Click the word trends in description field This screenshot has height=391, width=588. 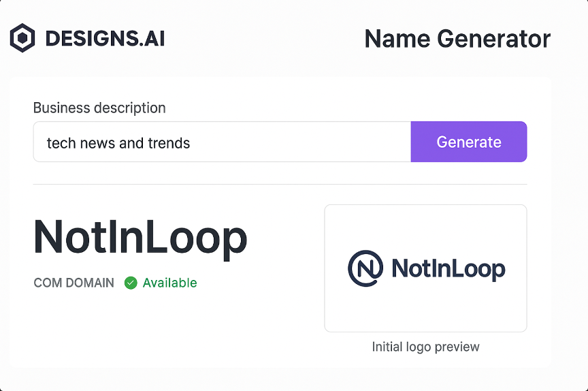click(169, 143)
